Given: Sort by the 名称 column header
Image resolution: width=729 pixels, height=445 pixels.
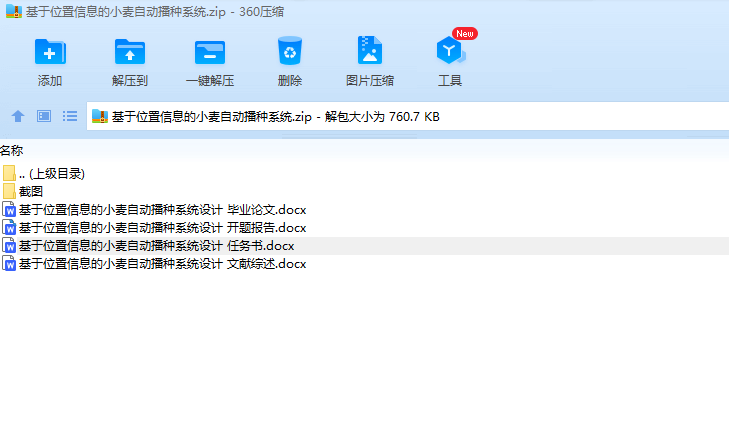Looking at the screenshot, I should tap(12, 151).
